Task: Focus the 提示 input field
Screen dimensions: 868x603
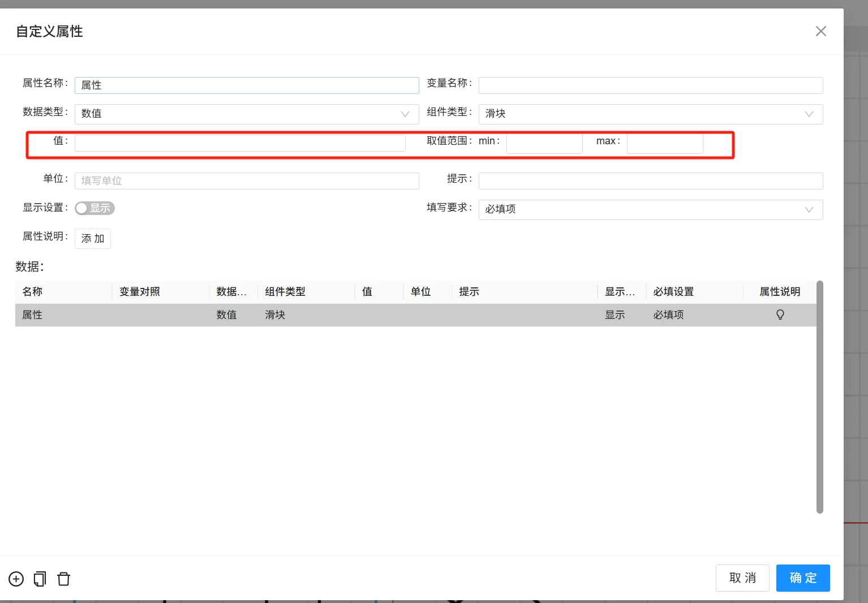Action: tap(651, 181)
